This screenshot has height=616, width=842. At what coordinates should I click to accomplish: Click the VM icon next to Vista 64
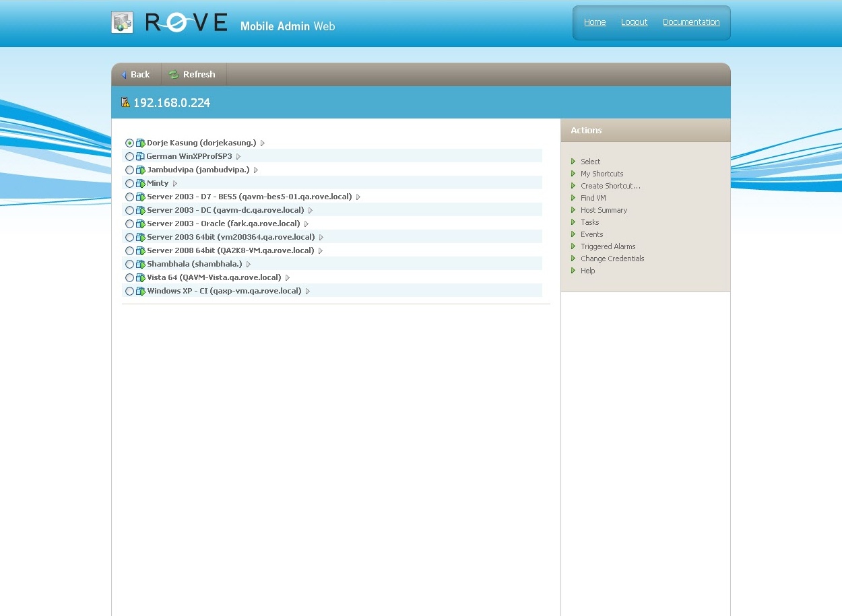(141, 277)
